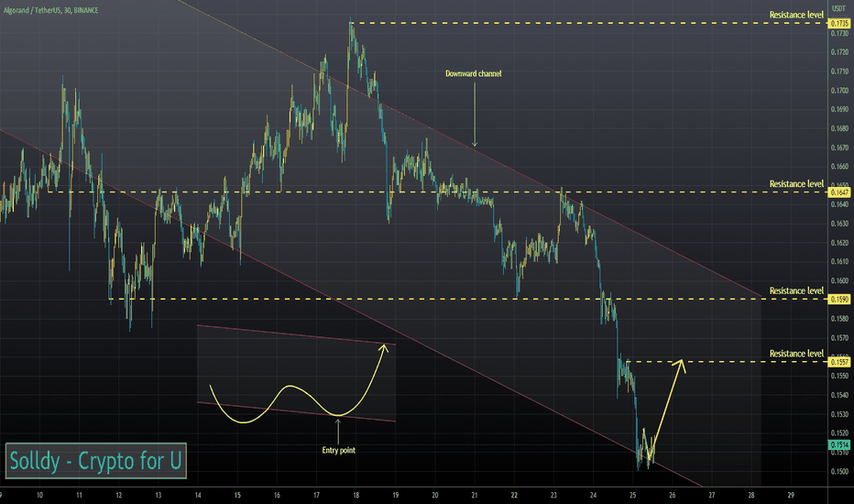This screenshot has width=854, height=504.
Task: Click the 0.1680 price axis value
Action: pos(839,128)
